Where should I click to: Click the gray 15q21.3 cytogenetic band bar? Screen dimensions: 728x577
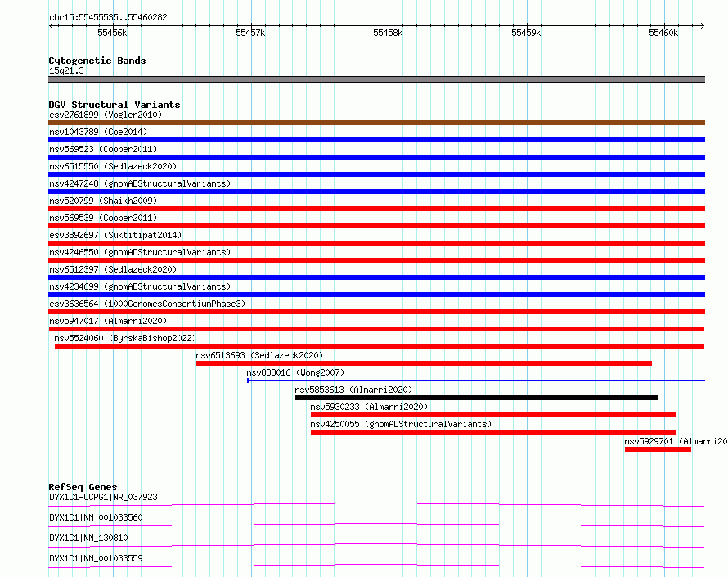point(376,79)
